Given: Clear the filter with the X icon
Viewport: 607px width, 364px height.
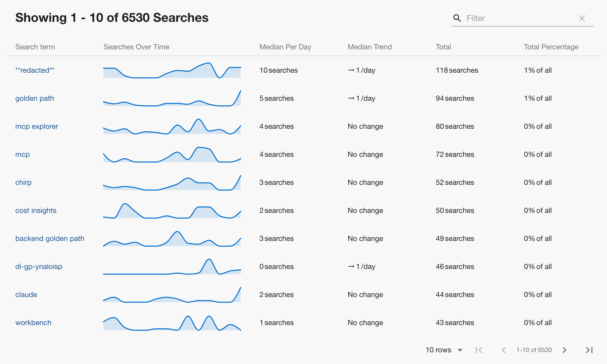Looking at the screenshot, I should pyautogui.click(x=582, y=18).
